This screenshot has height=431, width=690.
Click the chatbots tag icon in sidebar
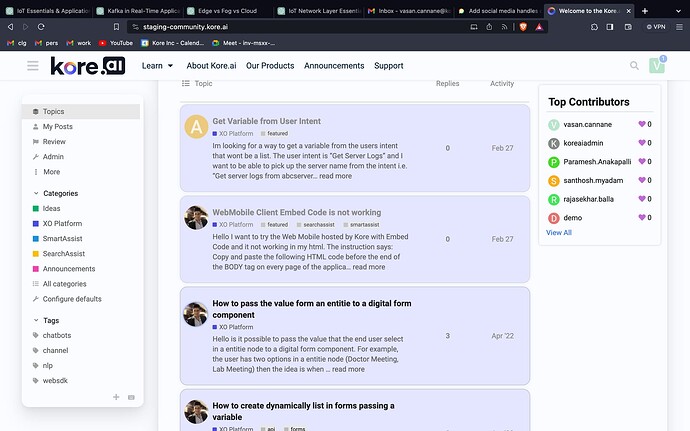coord(36,335)
